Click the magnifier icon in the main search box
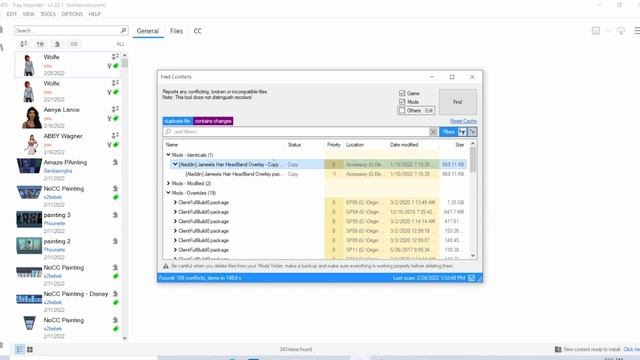 (123, 31)
